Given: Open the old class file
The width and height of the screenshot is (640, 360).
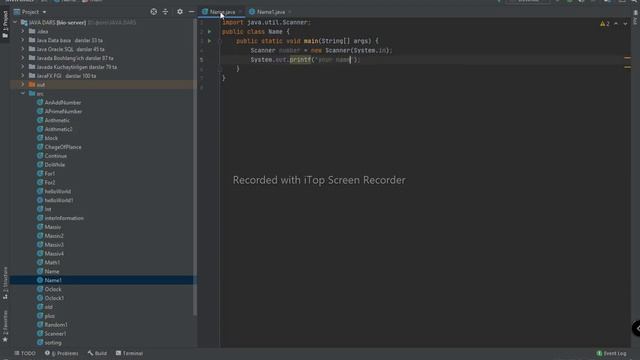Looking at the screenshot, I should click(x=48, y=307).
